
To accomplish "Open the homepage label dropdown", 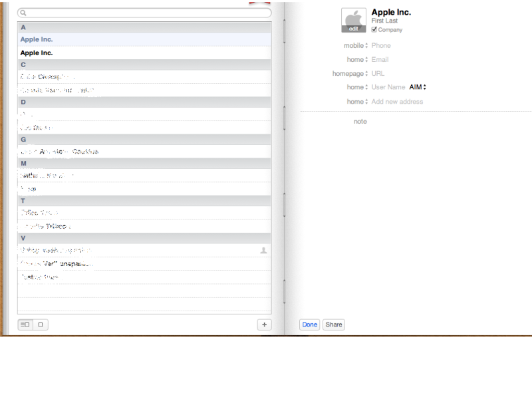I will [x=350, y=74].
